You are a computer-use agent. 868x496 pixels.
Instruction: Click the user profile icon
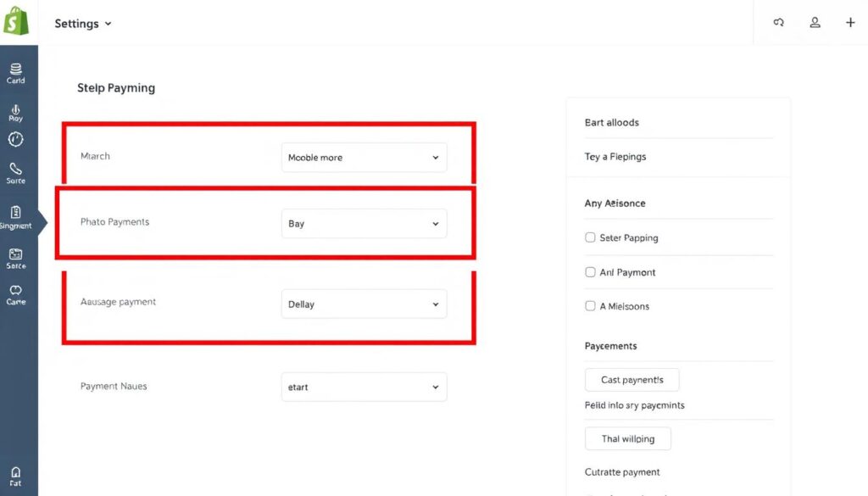coord(815,23)
